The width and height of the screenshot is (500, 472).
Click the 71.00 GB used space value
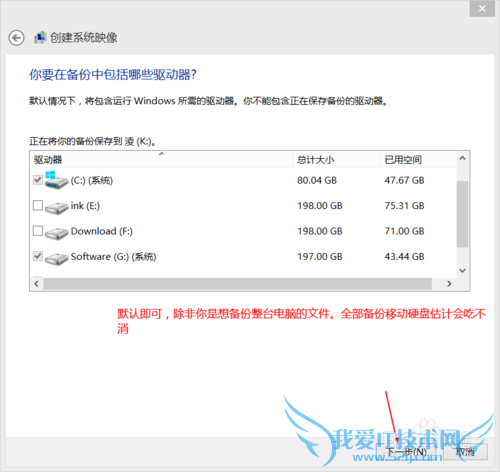[404, 231]
